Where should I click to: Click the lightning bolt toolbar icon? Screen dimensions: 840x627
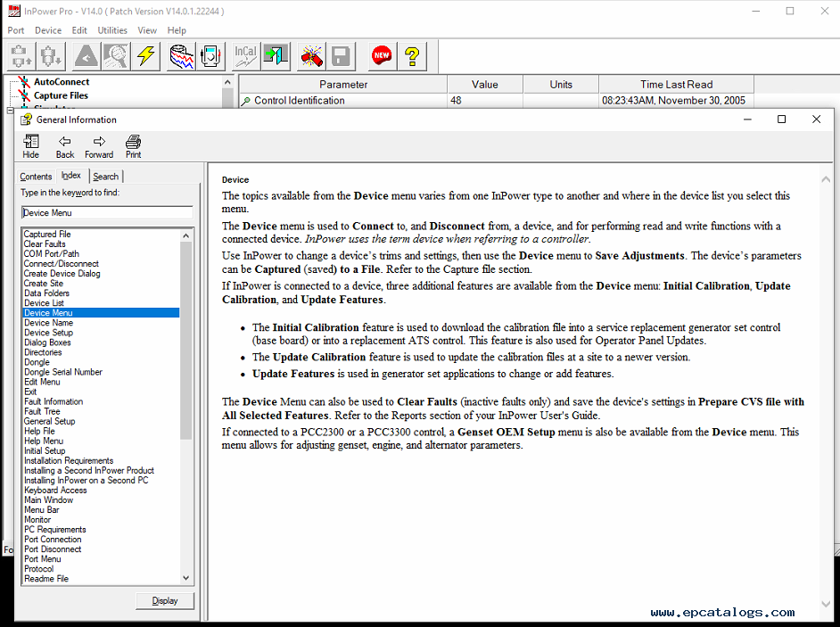[145, 55]
